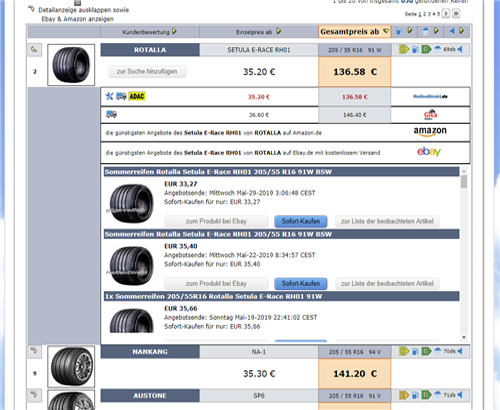Click 'zur Suche hinzufügen' for Rotalla

[x=147, y=71]
